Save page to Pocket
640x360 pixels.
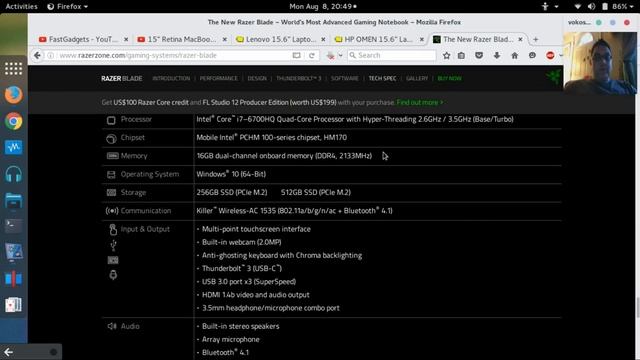click(x=479, y=55)
